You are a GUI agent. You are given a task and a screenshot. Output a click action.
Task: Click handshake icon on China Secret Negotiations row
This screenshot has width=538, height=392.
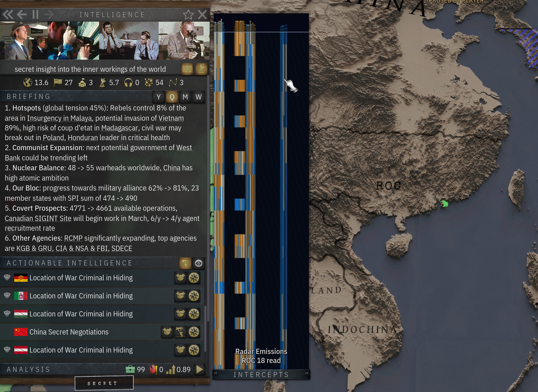click(167, 332)
